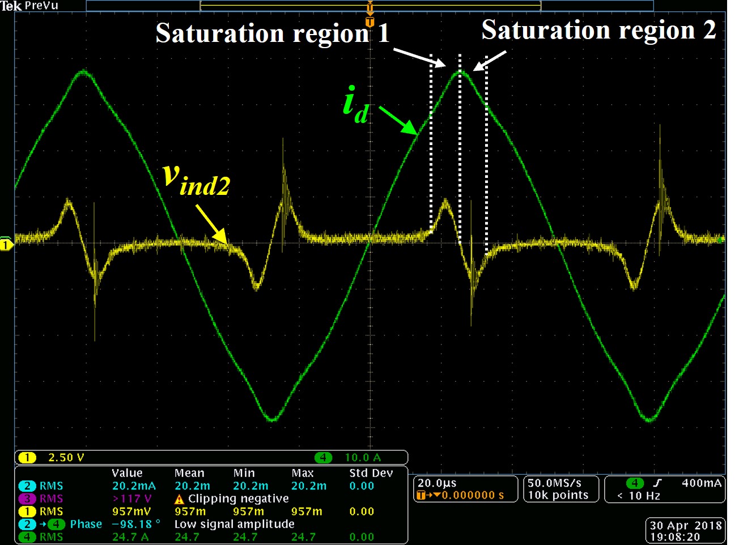Click the green channel 4 RMS measurement badge
Screen dimensions: 756x545
(27, 537)
